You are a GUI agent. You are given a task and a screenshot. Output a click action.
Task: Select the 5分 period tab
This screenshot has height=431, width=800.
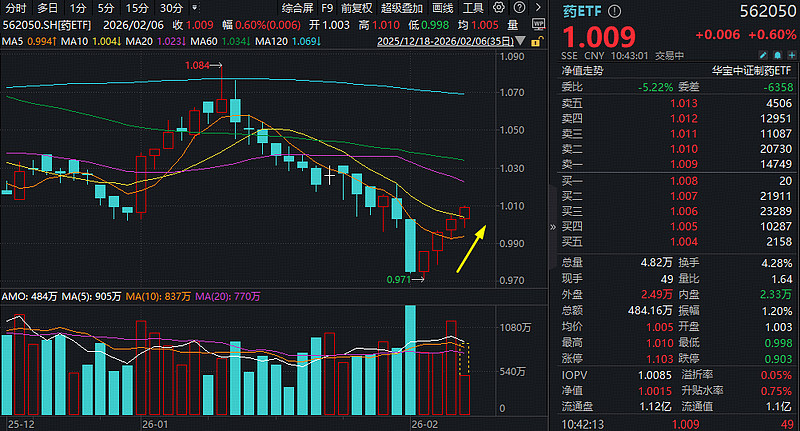click(x=106, y=8)
